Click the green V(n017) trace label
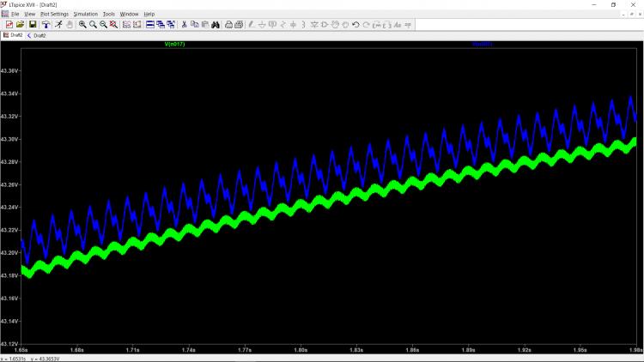This screenshot has width=644, height=362. tap(174, 43)
